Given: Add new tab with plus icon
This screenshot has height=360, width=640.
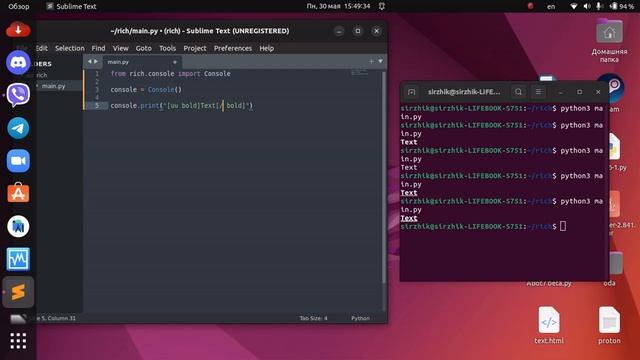Looking at the screenshot, I should tap(371, 61).
